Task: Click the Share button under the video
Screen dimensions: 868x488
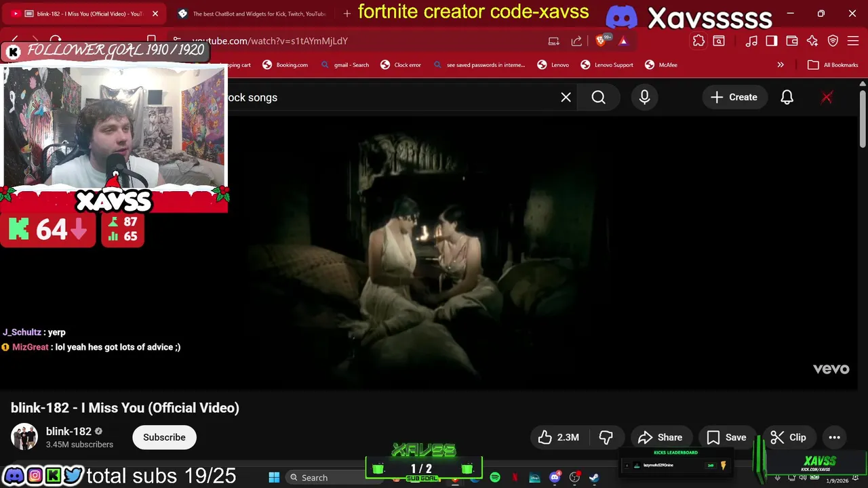Action: 660,437
